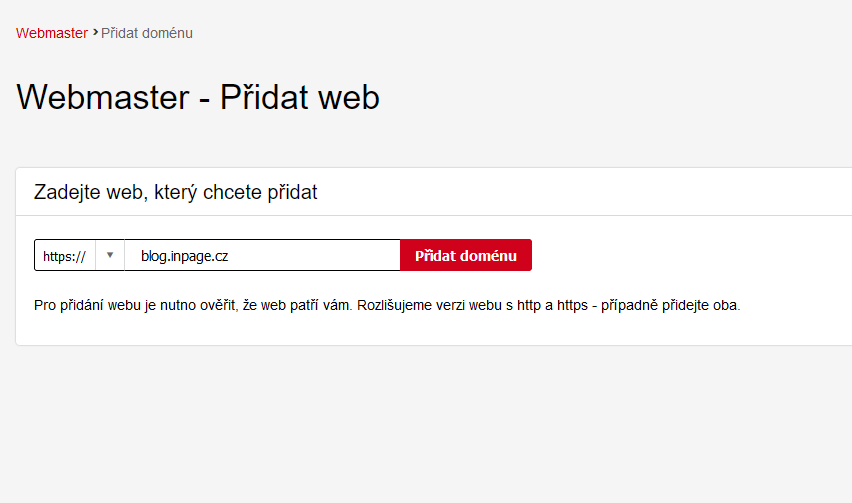Open the https:// protocol dropdown
The width and height of the screenshot is (852, 503).
[x=79, y=255]
